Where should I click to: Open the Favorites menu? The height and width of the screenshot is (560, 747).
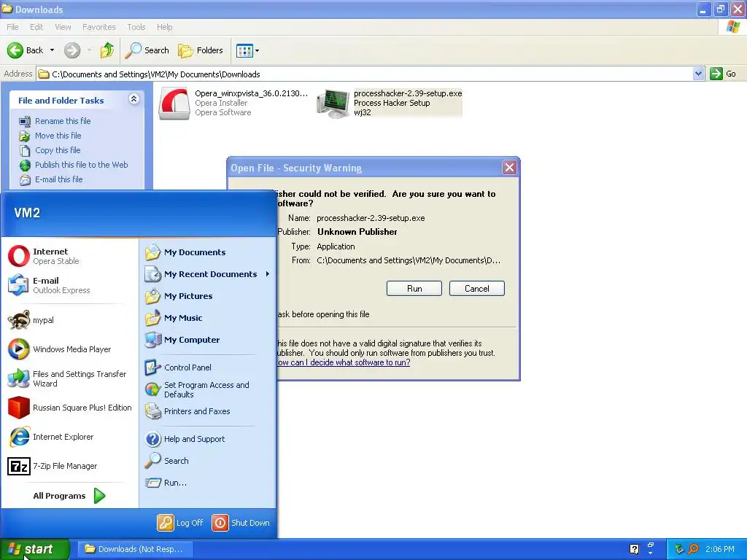[x=98, y=27]
